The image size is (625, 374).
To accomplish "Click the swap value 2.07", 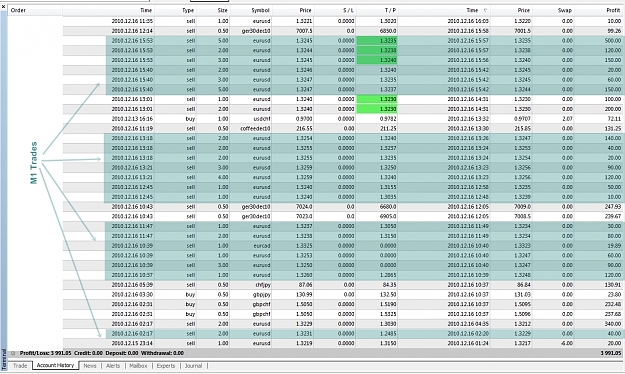I will tap(567, 119).
